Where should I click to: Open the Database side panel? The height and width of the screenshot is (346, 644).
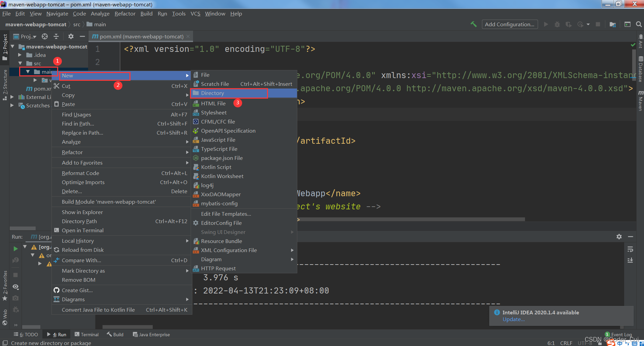(640, 69)
